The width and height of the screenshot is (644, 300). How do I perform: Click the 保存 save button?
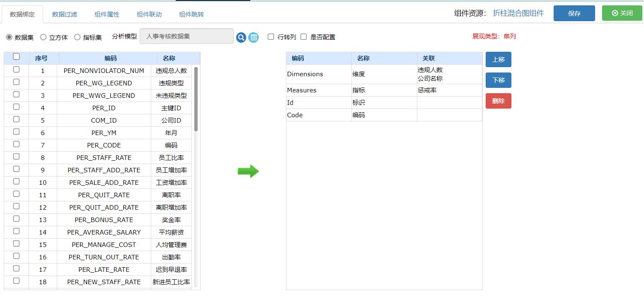point(574,13)
